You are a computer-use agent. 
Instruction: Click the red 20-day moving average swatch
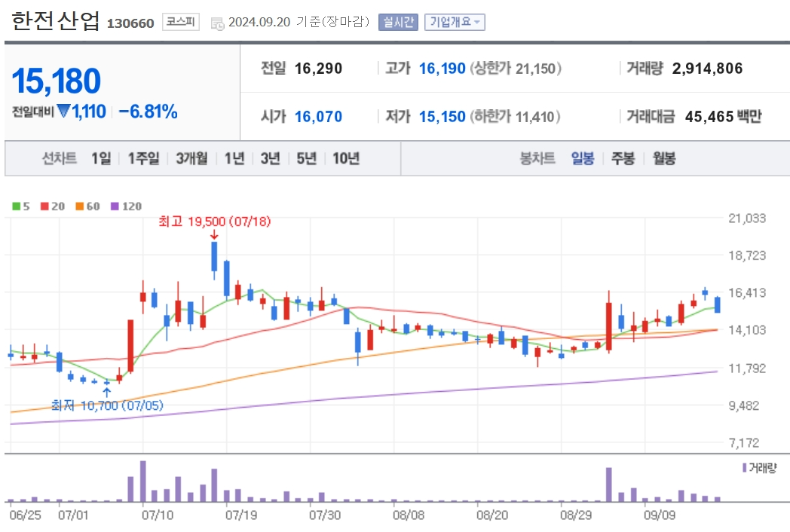pos(44,206)
